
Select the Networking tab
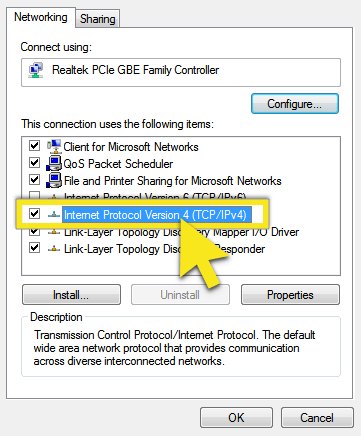pos(41,17)
